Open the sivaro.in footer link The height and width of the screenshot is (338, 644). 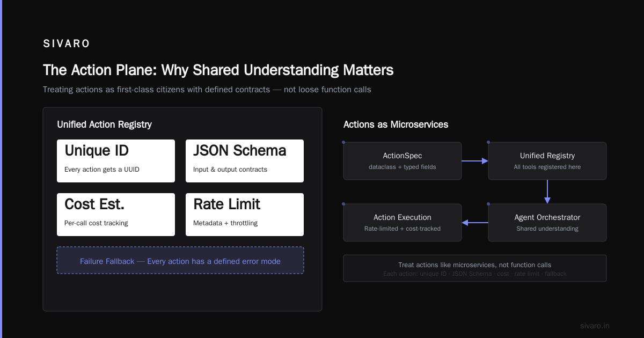(x=595, y=326)
